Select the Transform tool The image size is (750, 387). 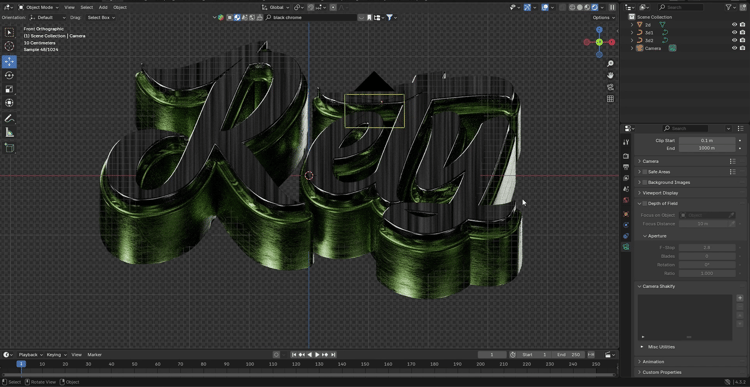(9, 102)
